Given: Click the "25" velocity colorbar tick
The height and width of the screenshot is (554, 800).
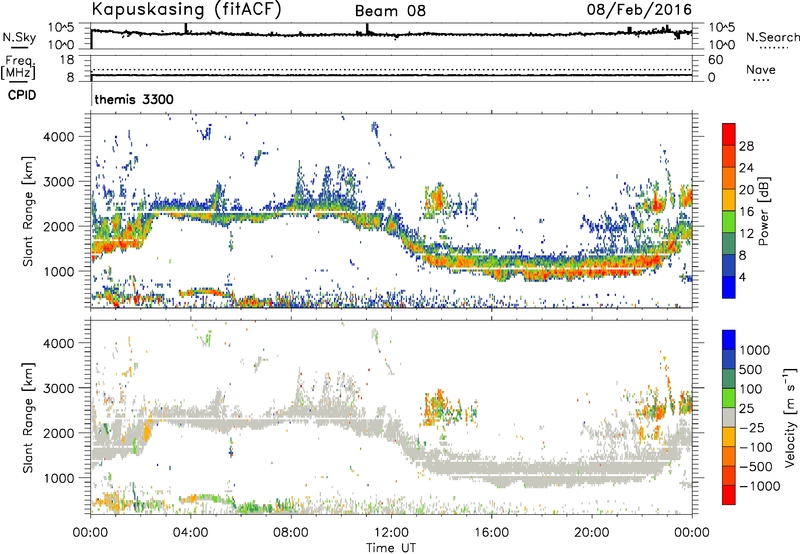Looking at the screenshot, I should point(746,409).
